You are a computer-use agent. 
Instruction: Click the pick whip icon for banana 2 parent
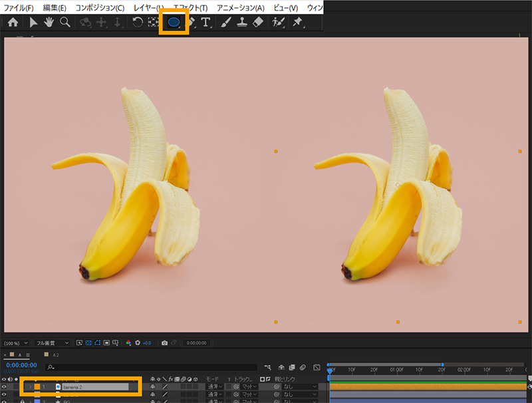pyautogui.click(x=277, y=387)
